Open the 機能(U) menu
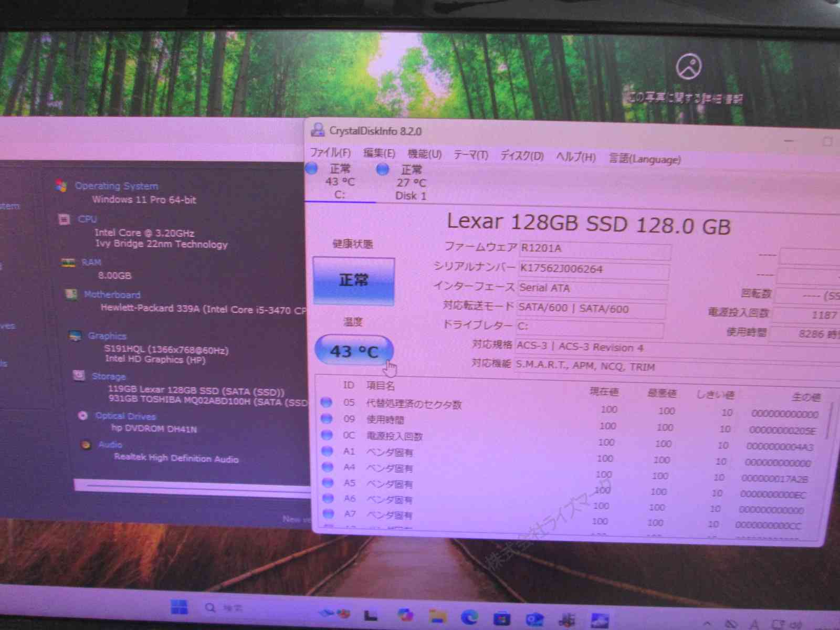 pyautogui.click(x=424, y=154)
